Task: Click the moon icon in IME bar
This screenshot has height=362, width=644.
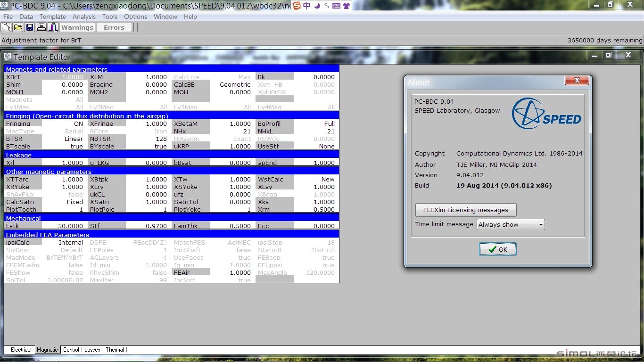Action: click(x=317, y=6)
